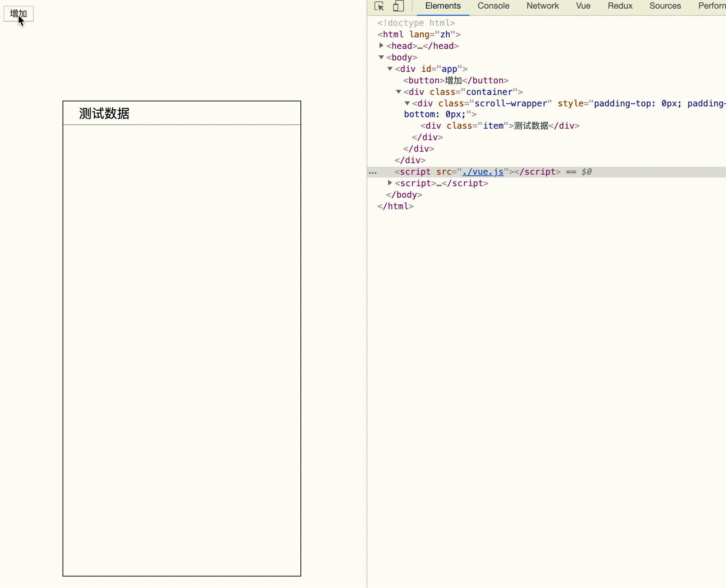Collapse the scroll-wrapper div node
Viewport: 726px width, 588px height.
point(407,103)
